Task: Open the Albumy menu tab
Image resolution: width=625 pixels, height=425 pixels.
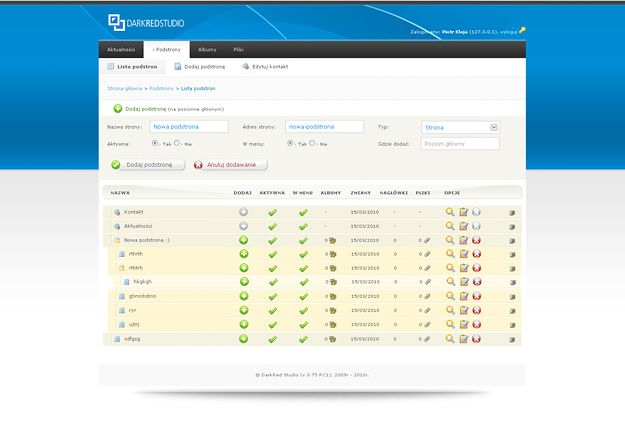Action: (x=207, y=49)
